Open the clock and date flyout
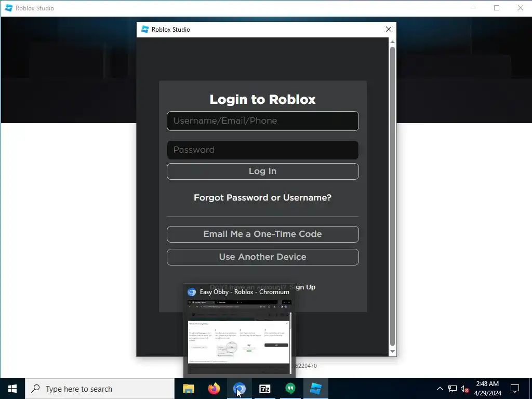Viewport: 532px width, 399px height. [487, 389]
